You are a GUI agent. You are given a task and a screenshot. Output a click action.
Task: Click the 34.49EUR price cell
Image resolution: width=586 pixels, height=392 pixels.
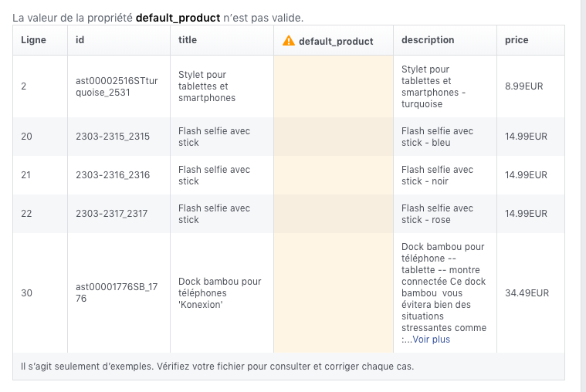[530, 292]
